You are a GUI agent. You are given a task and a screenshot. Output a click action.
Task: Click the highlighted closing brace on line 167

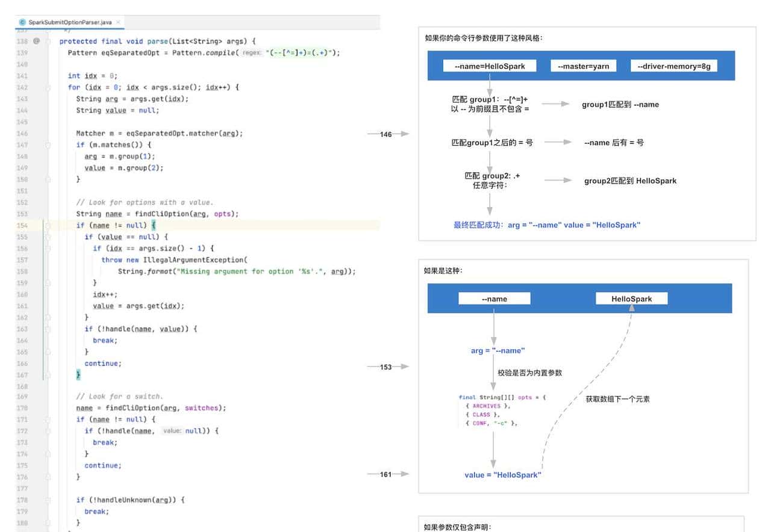[x=77, y=374]
